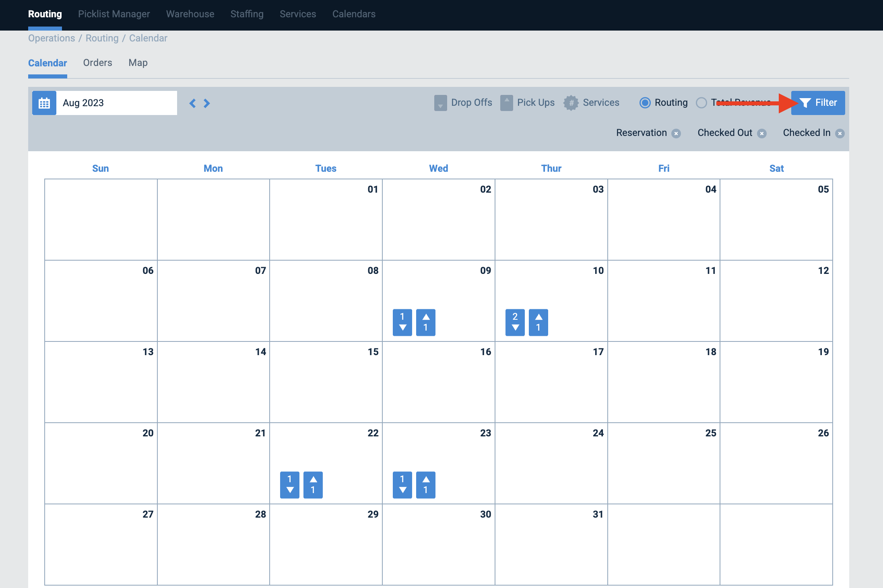This screenshot has width=883, height=588.
Task: Open pick ups on August 10
Action: tap(538, 323)
